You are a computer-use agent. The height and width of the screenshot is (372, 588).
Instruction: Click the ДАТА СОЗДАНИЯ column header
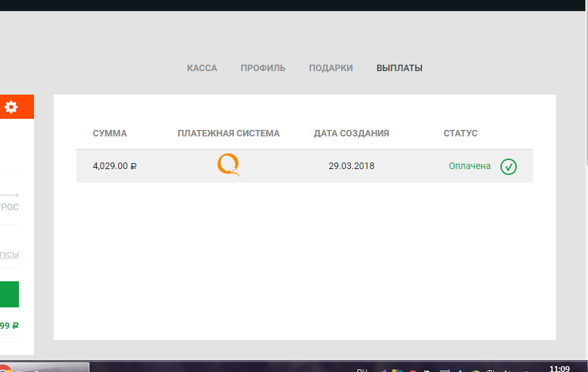tap(351, 133)
